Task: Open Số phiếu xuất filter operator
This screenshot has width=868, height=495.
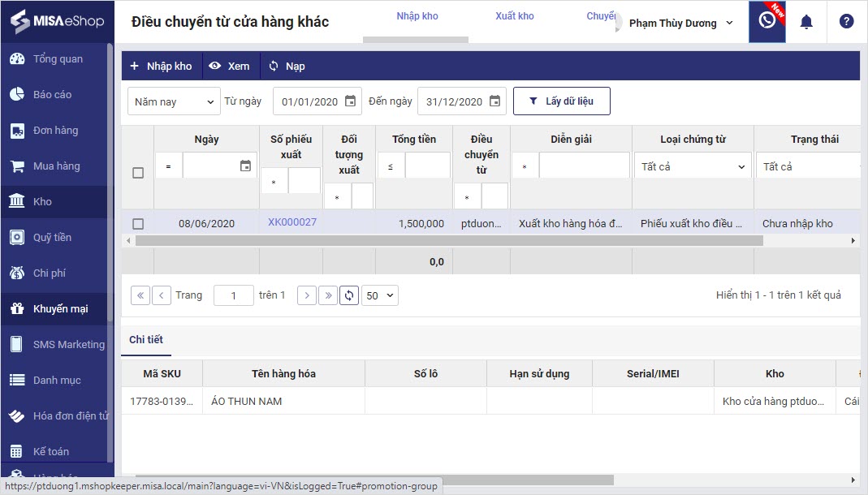Action: pos(274,182)
